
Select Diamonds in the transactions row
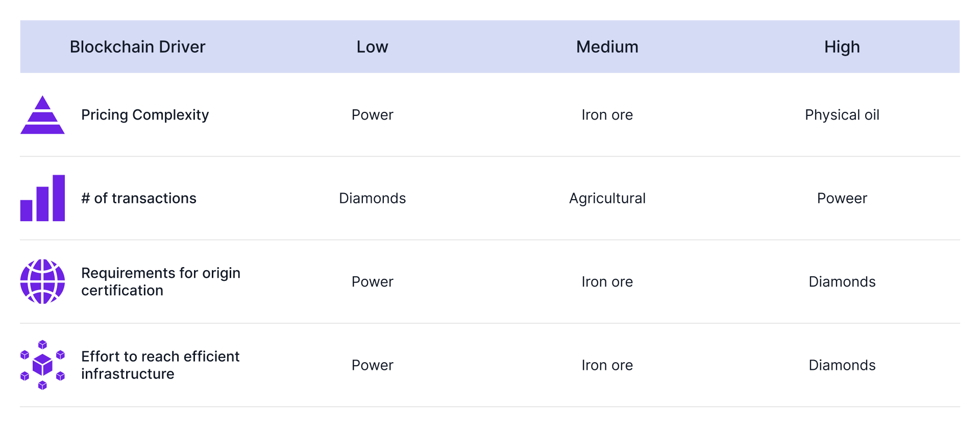point(373,198)
